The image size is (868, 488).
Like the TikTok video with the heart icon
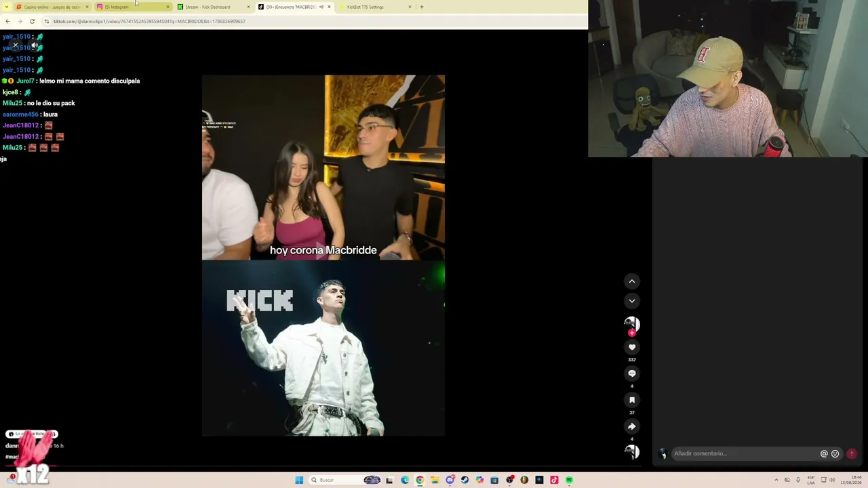tap(632, 347)
